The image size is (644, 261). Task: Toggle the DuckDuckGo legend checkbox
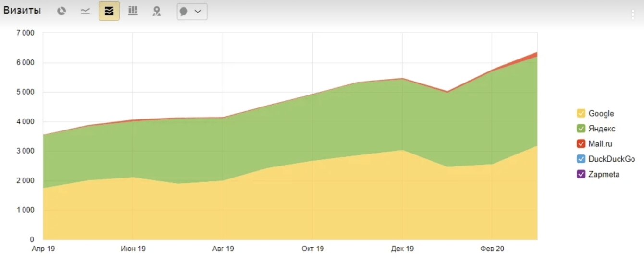coord(581,159)
